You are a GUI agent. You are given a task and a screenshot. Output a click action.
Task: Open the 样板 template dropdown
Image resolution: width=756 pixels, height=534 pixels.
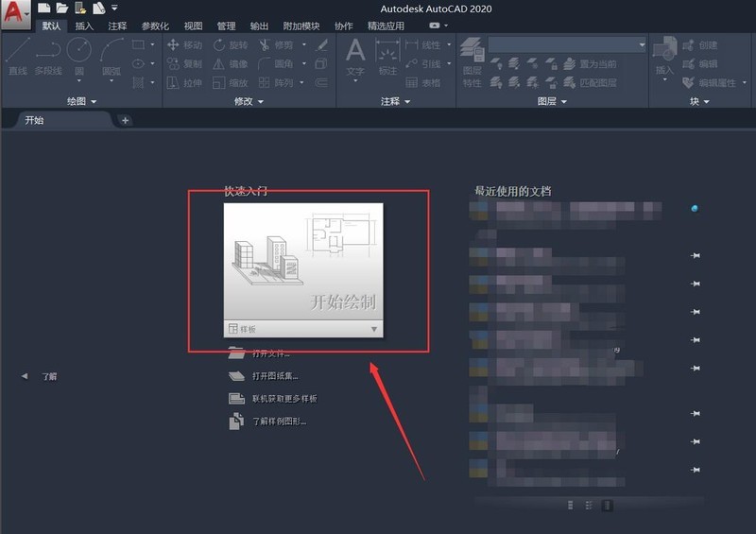tap(303, 329)
